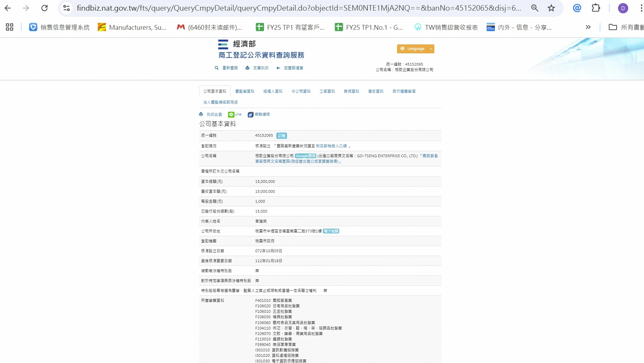The height and width of the screenshot is (363, 644).
Task: Open the FY25 TP1.No.1 bookmark
Action: coord(369,27)
